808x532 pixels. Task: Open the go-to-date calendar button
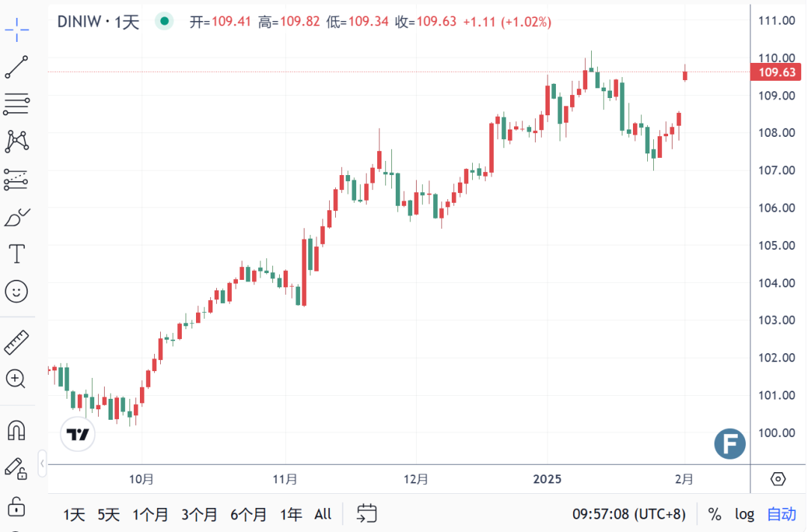(x=367, y=513)
